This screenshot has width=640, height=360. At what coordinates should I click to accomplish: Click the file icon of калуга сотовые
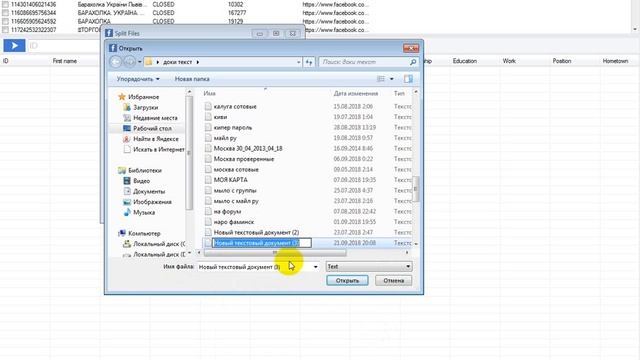point(208,107)
